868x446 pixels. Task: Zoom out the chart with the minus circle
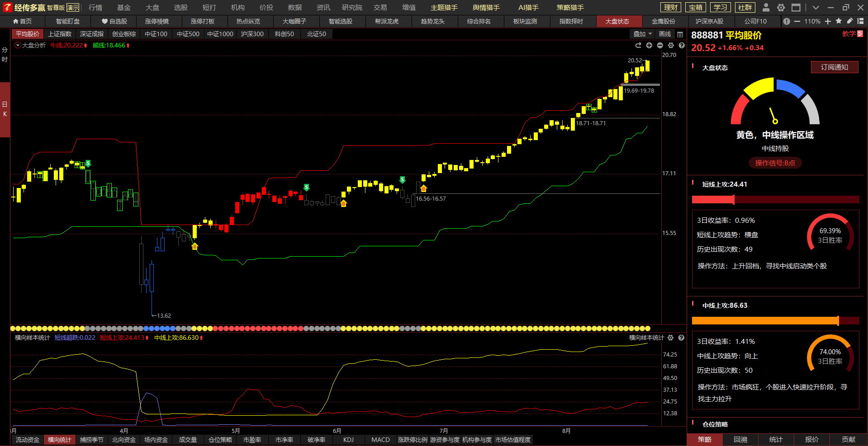[660, 45]
